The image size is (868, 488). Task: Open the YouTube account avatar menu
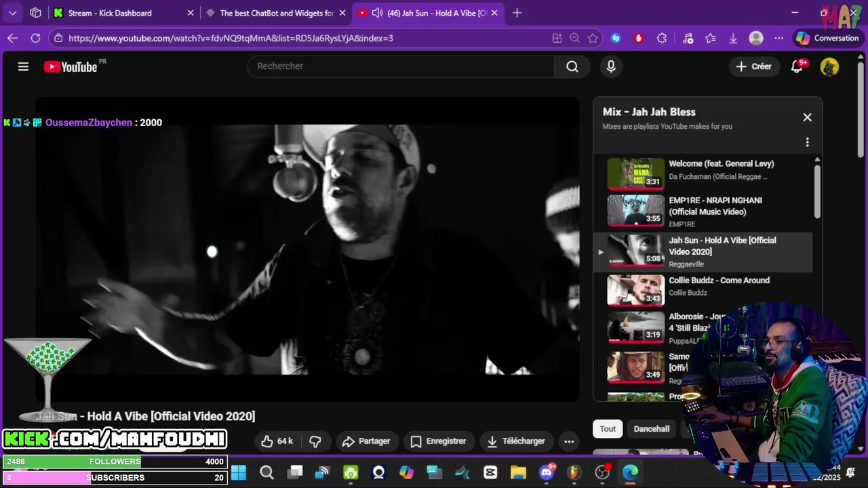tap(829, 66)
